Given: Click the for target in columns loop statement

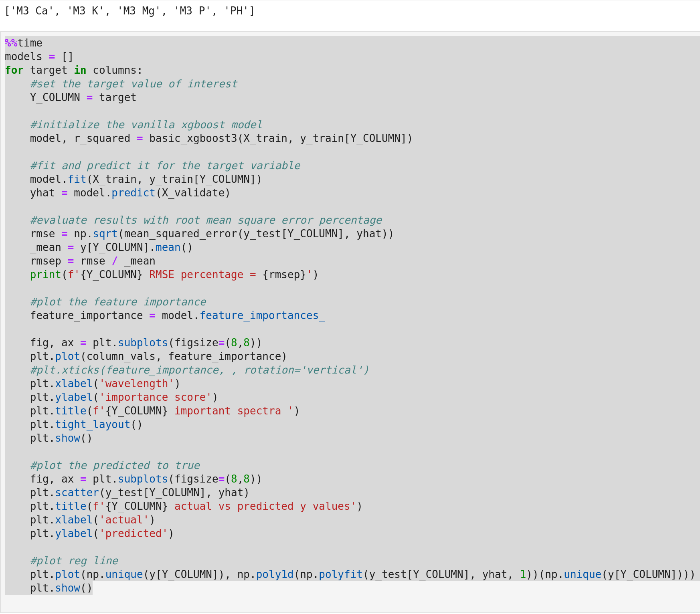Looking at the screenshot, I should pos(73,70).
